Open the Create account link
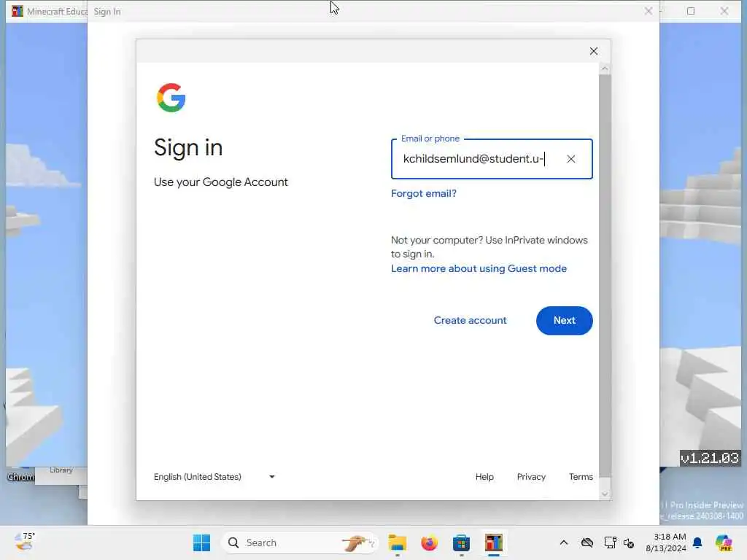The width and height of the screenshot is (747, 560). (x=470, y=321)
